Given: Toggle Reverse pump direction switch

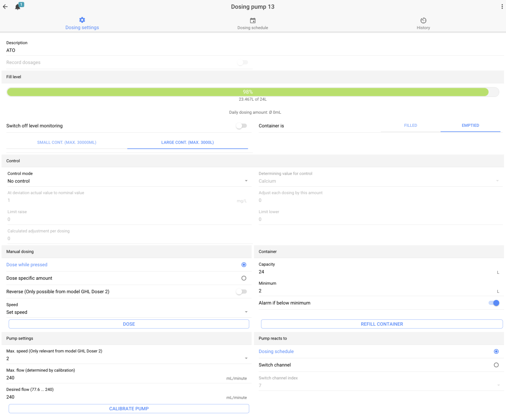Looking at the screenshot, I should click(241, 292).
